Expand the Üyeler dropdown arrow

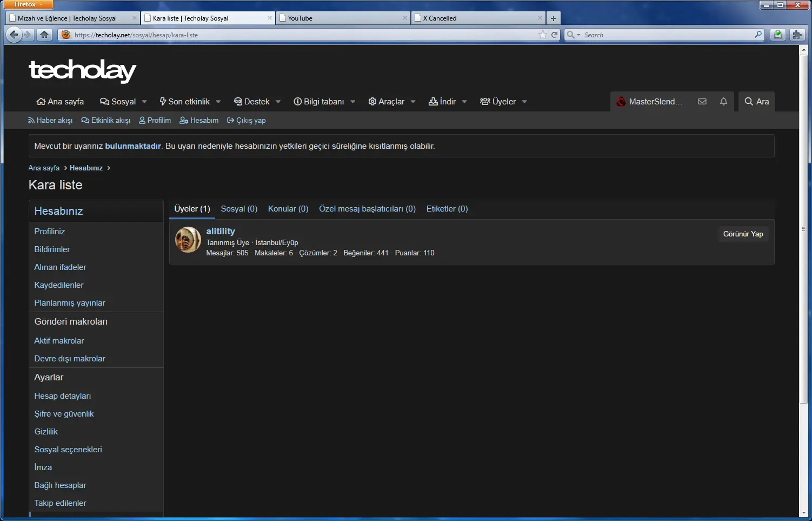click(524, 102)
